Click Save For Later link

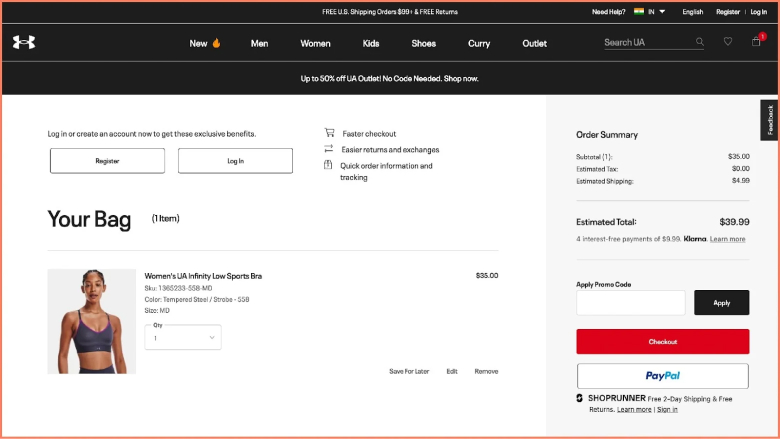click(409, 371)
